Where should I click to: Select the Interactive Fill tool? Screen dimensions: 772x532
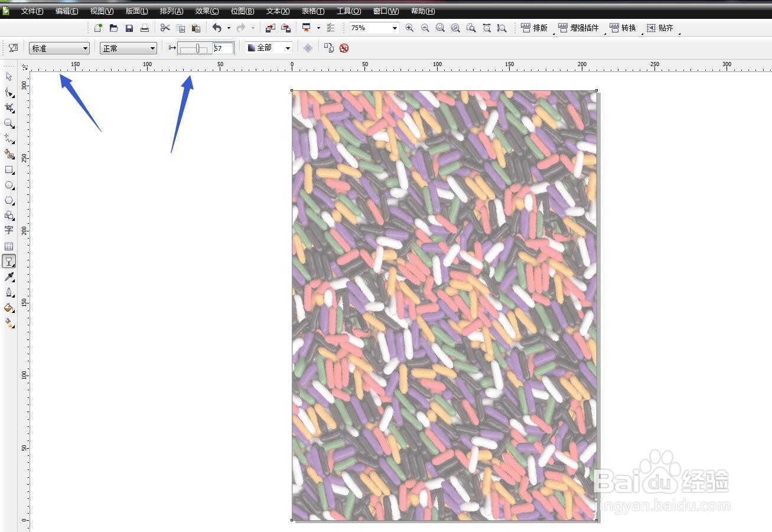tap(9, 323)
